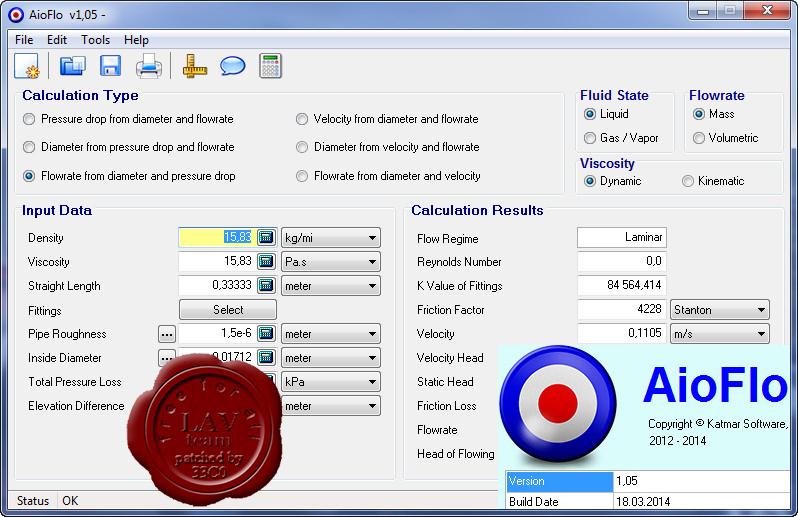Click the New calculation toolbar icon
This screenshot has height=517, width=798.
26,66
